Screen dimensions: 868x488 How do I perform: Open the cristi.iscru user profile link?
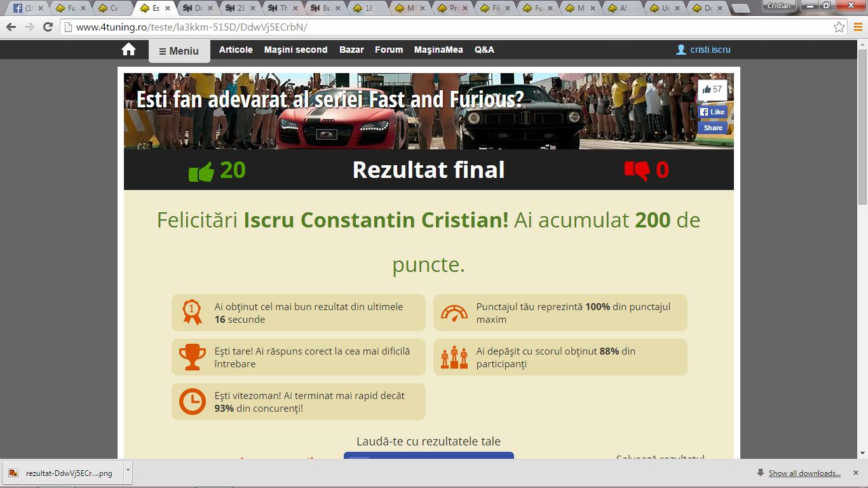[703, 50]
